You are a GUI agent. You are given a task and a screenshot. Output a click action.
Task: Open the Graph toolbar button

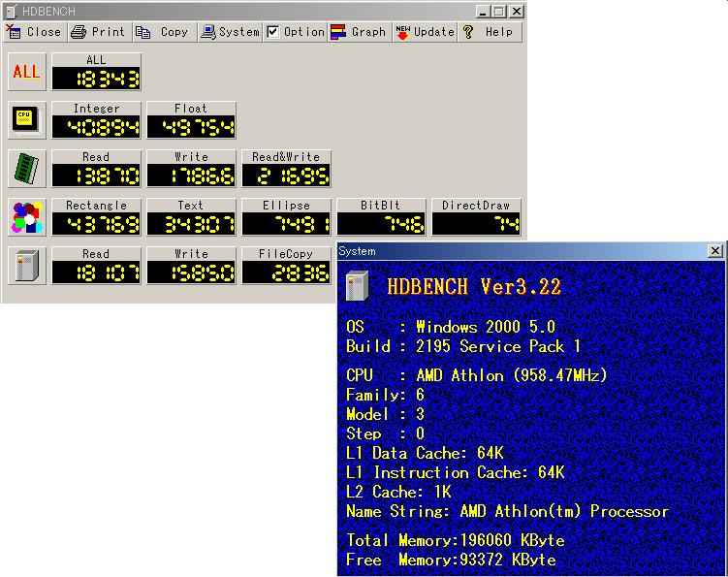click(360, 32)
